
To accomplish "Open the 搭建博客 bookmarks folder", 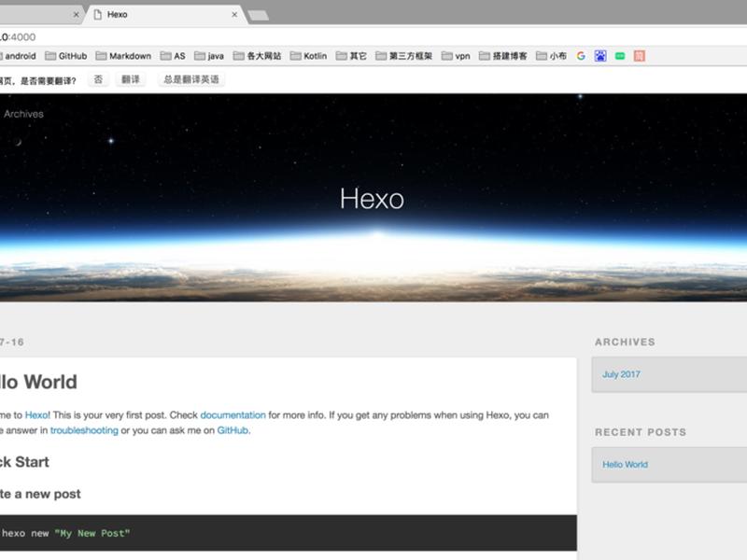I will [x=503, y=56].
